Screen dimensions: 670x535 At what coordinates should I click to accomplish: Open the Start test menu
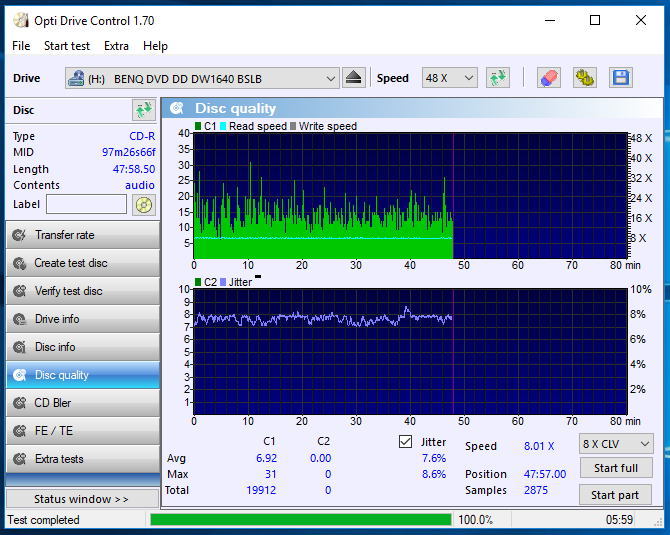67,46
